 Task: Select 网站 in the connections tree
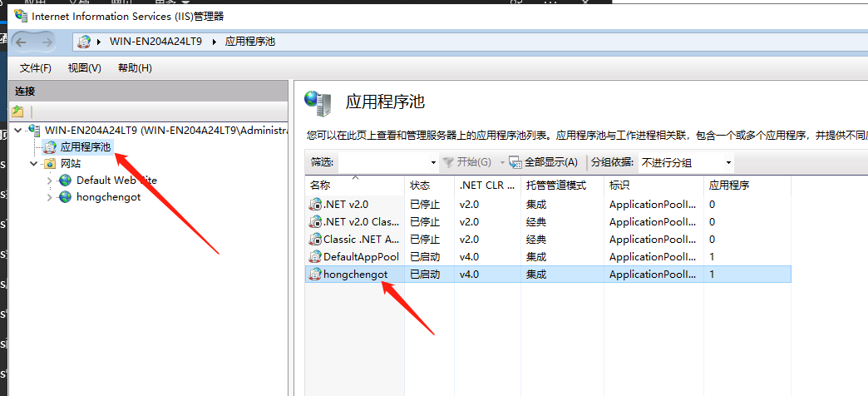click(71, 163)
